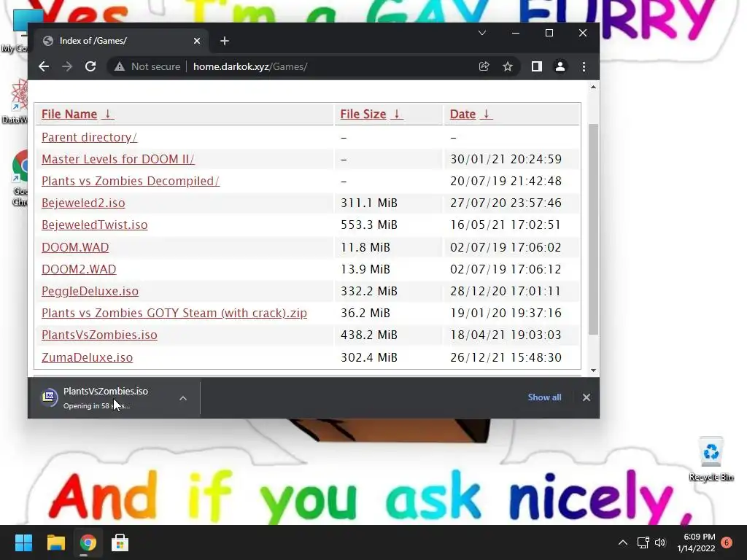Select the Google Chrome desktop shortcut
This screenshot has width=747, height=560.
pos(20,178)
